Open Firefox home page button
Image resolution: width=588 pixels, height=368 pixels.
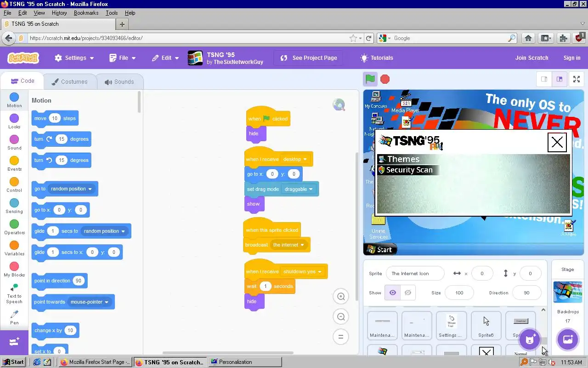pyautogui.click(x=528, y=38)
